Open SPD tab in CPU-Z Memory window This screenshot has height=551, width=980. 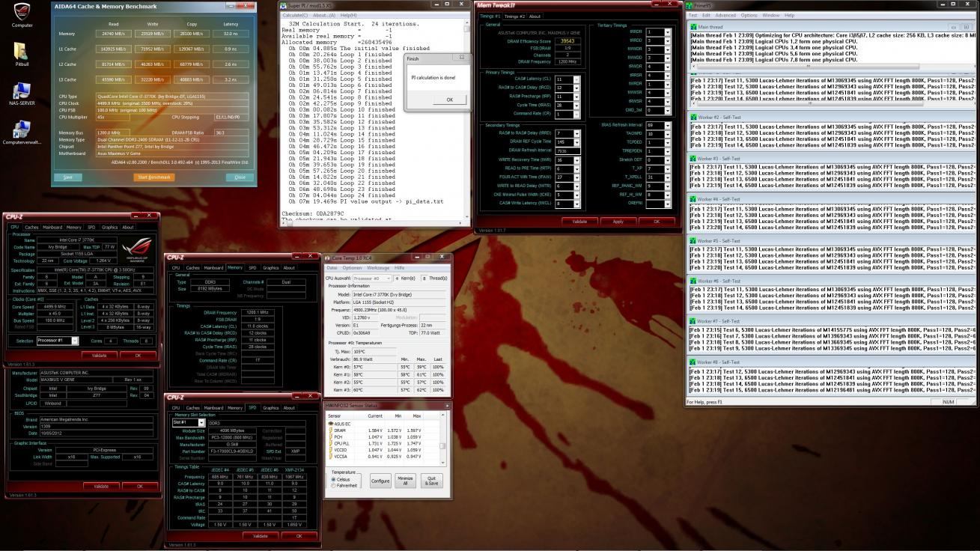[252, 267]
